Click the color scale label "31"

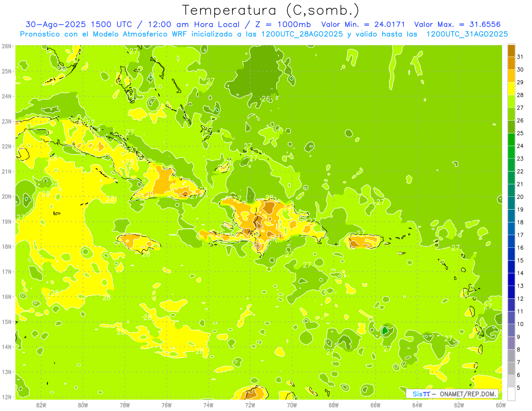tap(520, 57)
